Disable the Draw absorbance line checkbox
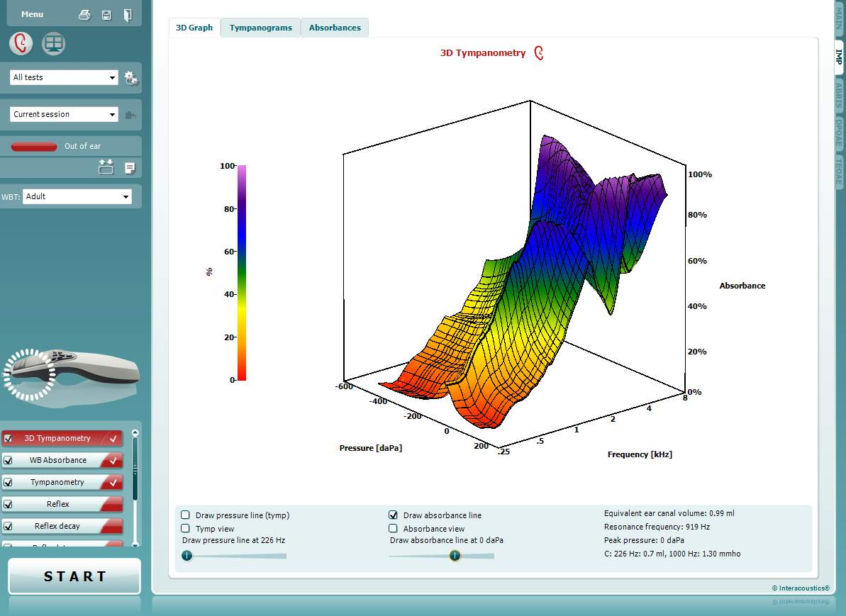Screen dimensions: 846x616 click(x=393, y=515)
